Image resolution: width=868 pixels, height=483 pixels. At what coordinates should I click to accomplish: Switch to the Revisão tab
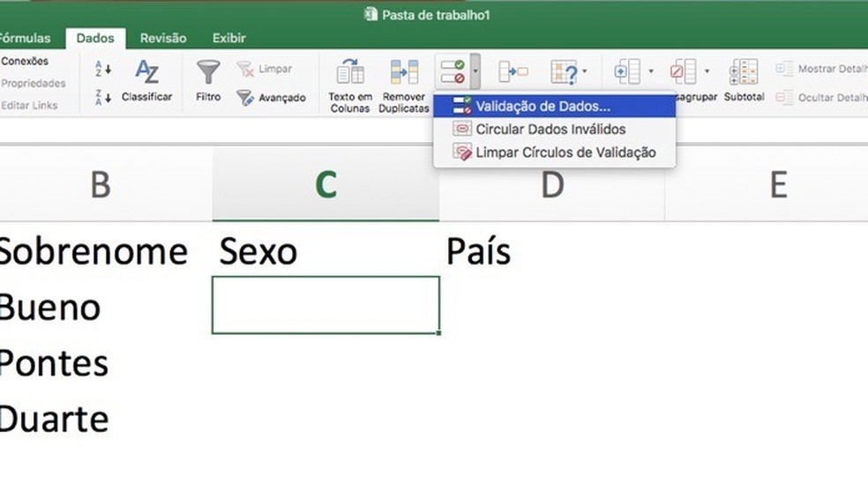tap(163, 38)
